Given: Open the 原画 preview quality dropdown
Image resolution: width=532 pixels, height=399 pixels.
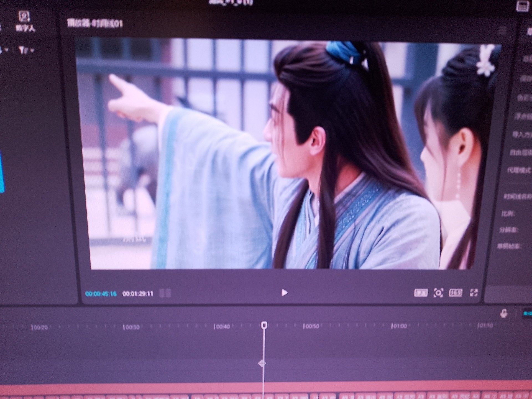Looking at the screenshot, I should point(421,293).
